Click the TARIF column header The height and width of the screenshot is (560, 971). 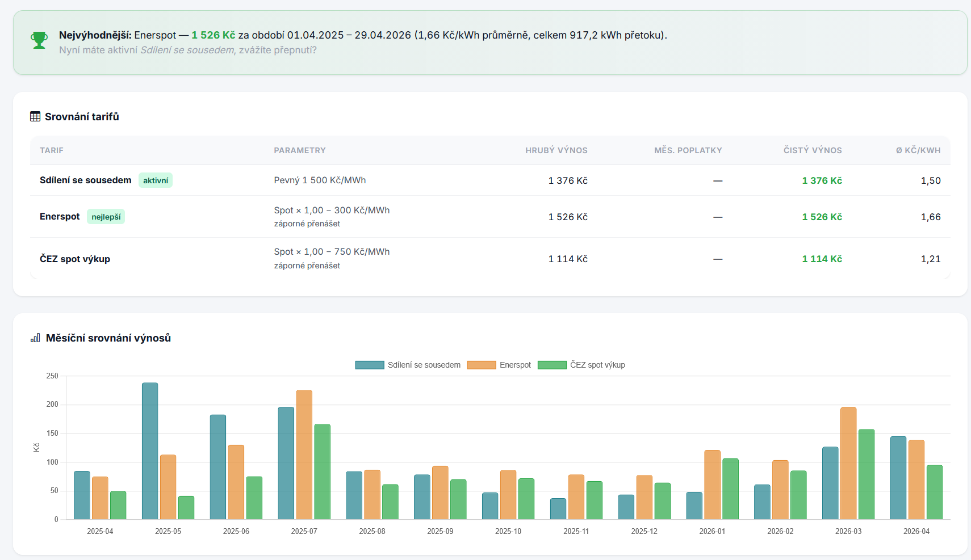click(52, 150)
